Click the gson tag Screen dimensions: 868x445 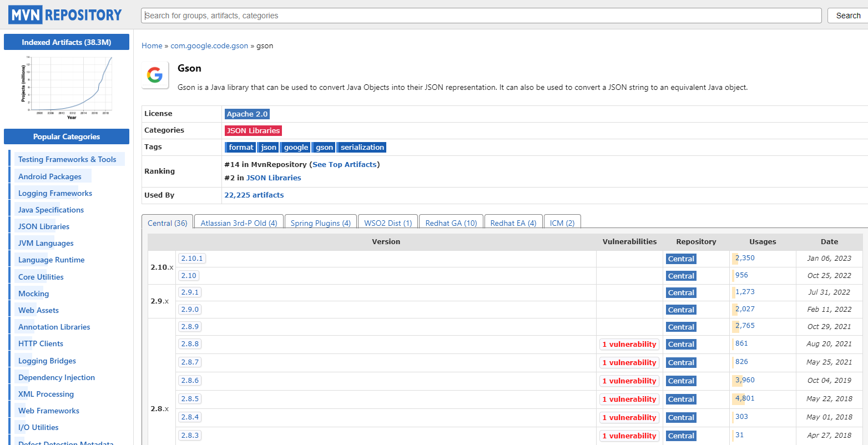[324, 147]
